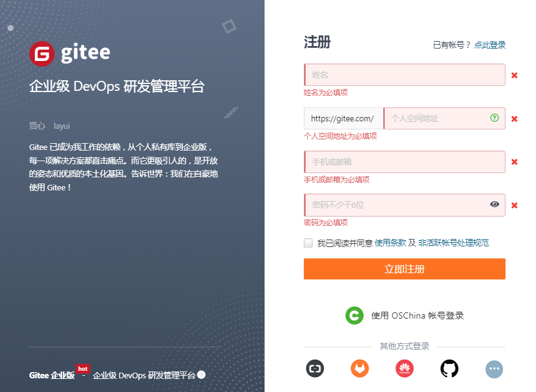Toggle password visibility with the eye icon
This screenshot has width=536, height=392.
[494, 204]
